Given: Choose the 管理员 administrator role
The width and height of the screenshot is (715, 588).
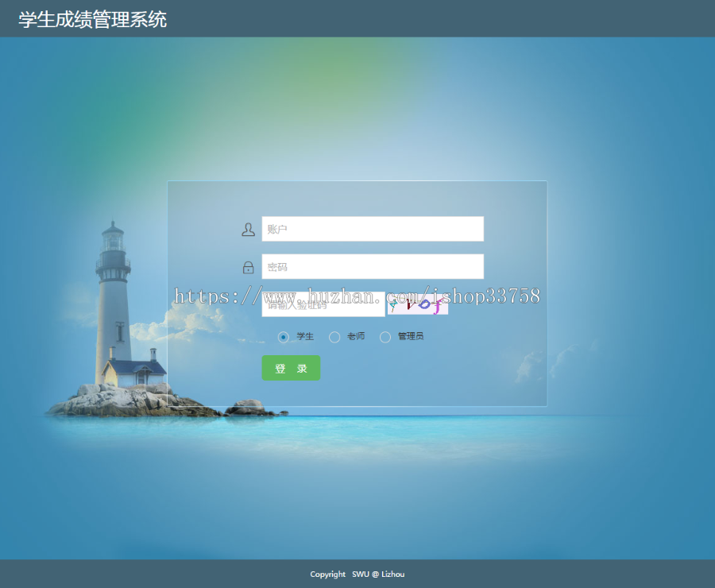Looking at the screenshot, I should (385, 336).
